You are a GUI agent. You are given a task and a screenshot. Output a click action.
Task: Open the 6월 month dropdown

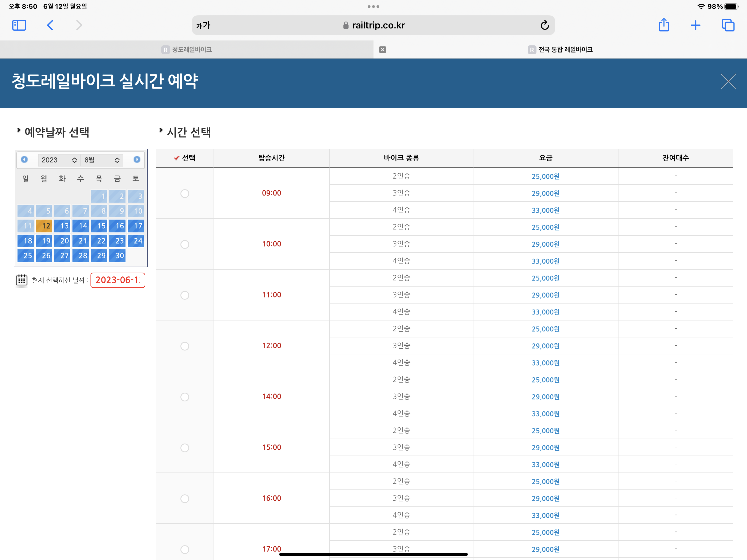click(x=102, y=160)
